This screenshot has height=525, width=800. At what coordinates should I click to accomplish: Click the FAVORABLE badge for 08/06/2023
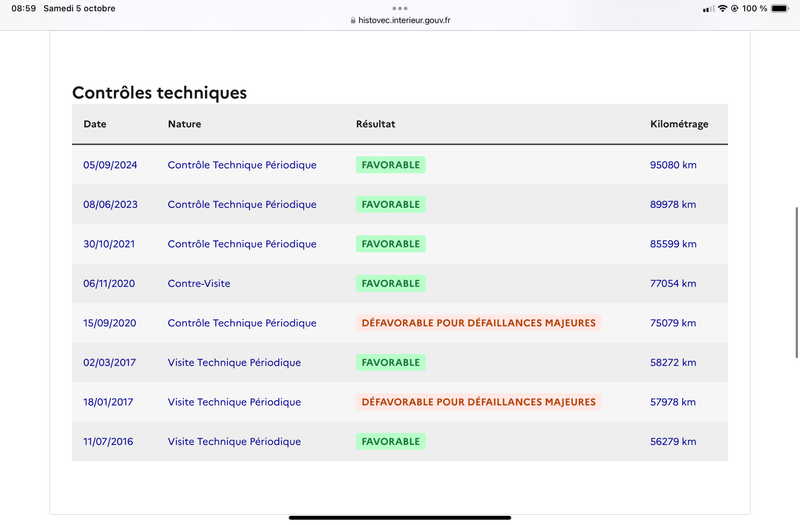coord(391,205)
